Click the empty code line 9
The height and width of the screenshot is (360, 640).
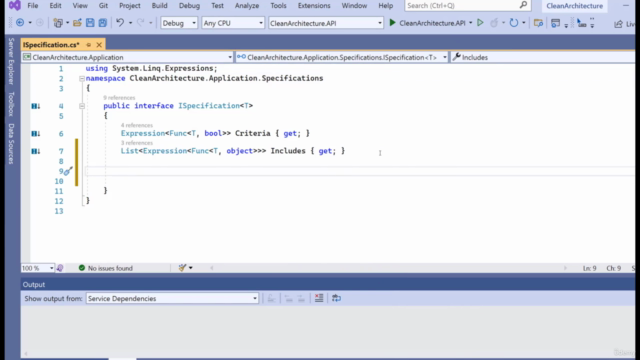(359, 171)
